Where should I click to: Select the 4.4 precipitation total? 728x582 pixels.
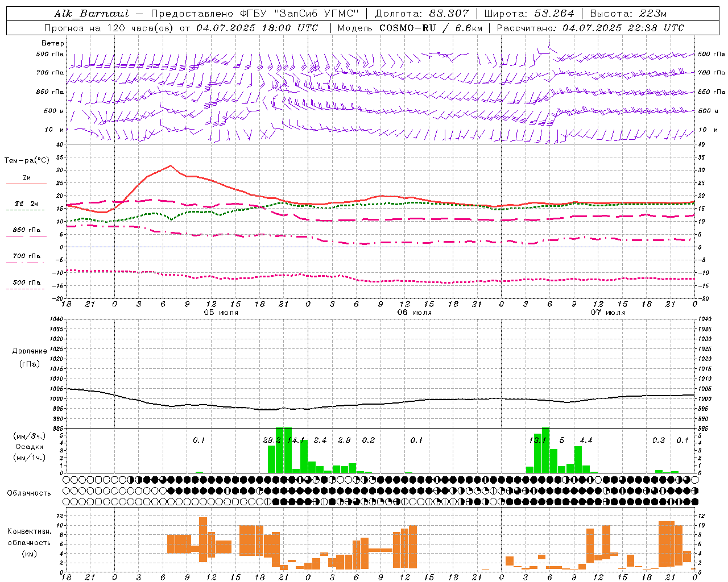pos(586,440)
